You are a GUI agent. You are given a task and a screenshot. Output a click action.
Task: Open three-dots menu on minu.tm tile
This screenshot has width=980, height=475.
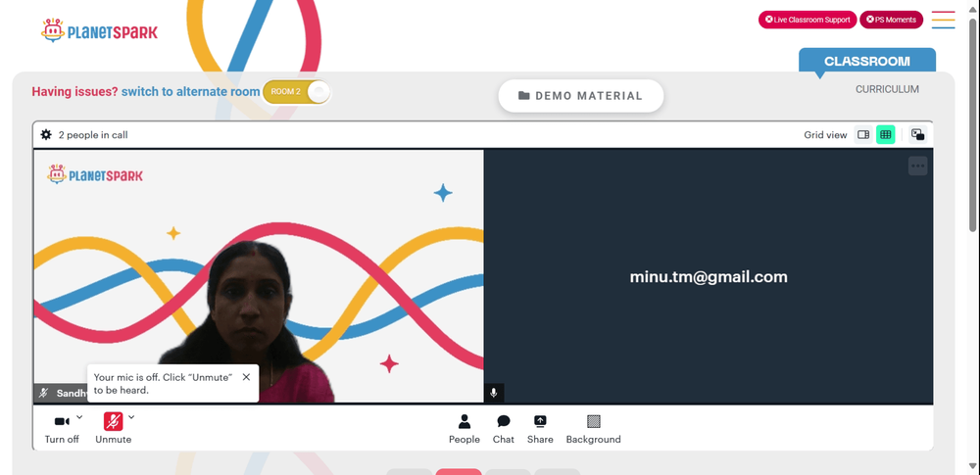pyautogui.click(x=917, y=166)
